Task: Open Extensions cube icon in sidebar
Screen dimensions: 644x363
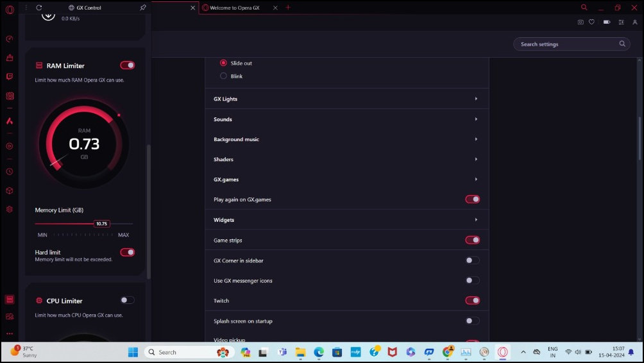Action: tap(10, 190)
